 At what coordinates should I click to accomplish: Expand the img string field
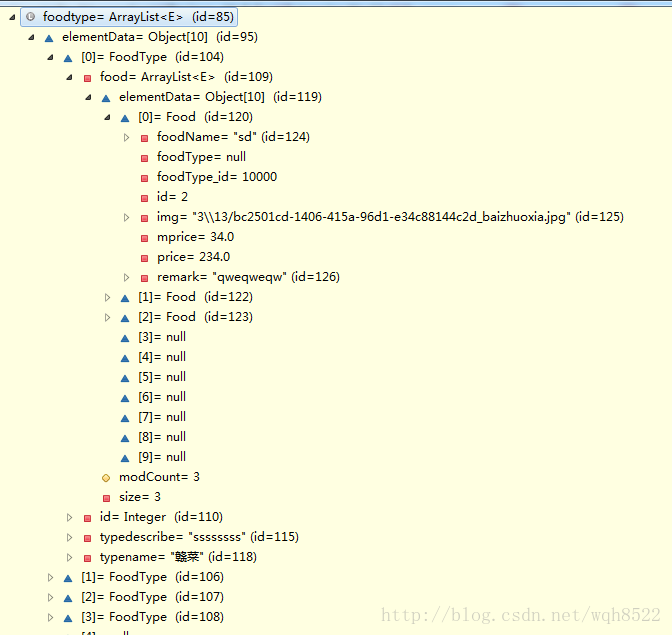click(x=127, y=217)
